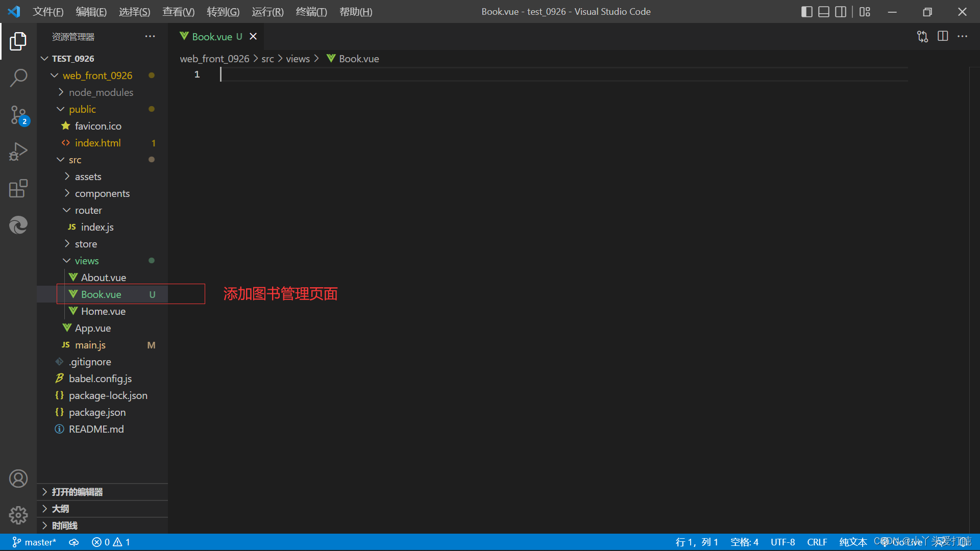Click the publish to cloud icon
Image resolution: width=980 pixels, height=551 pixels.
[74, 542]
